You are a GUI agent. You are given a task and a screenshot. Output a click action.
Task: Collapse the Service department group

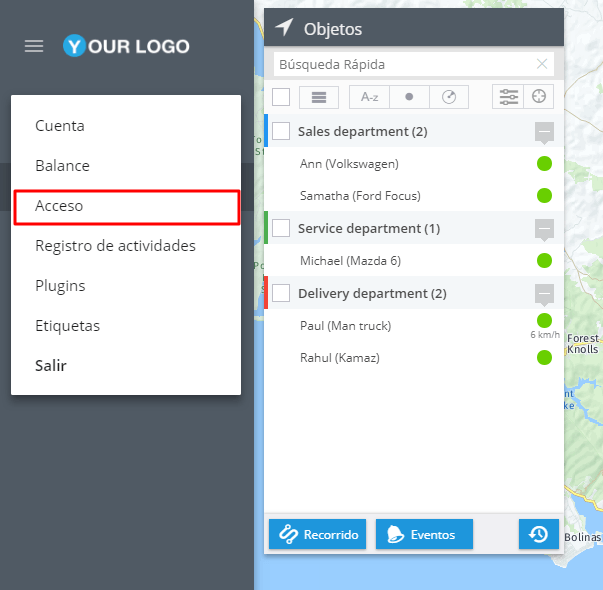coord(544,230)
